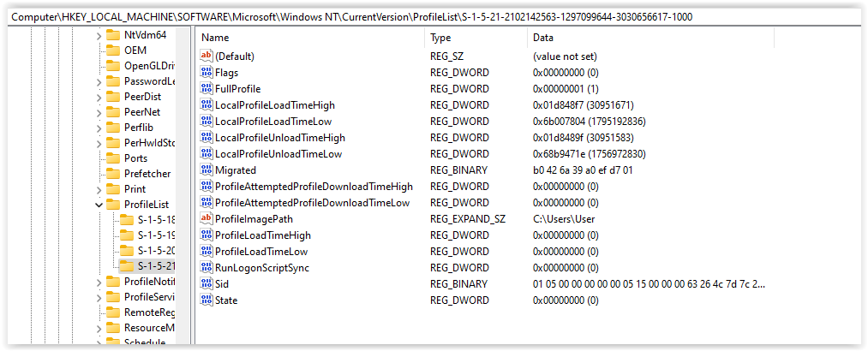Select the Ports key in the tree

pos(135,158)
